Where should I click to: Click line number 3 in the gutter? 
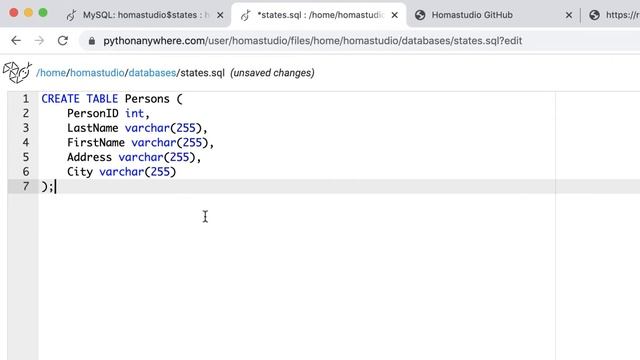[26, 128]
